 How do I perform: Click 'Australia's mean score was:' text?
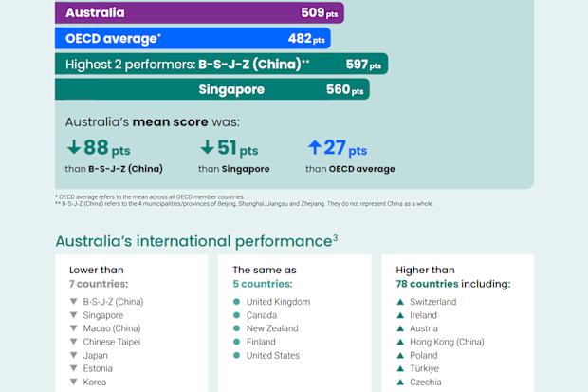point(153,122)
